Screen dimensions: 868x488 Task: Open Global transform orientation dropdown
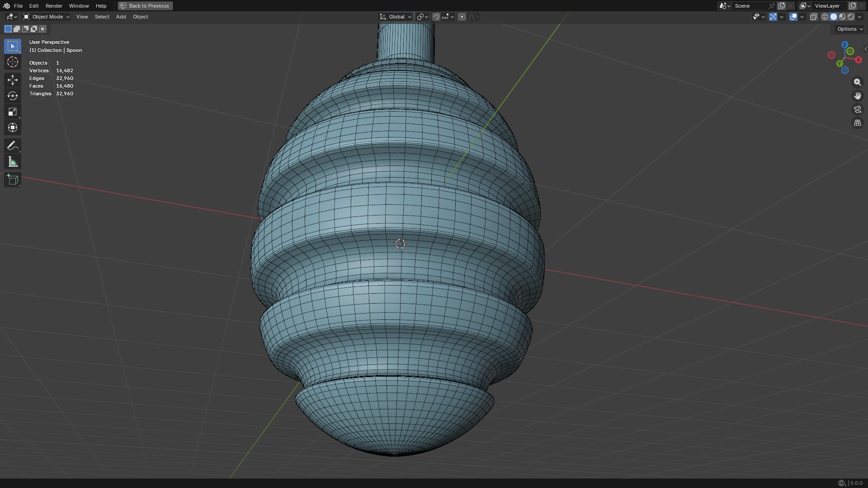pyautogui.click(x=396, y=17)
